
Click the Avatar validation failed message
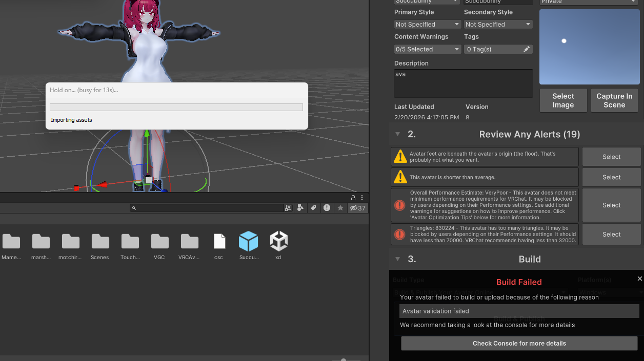(519, 311)
